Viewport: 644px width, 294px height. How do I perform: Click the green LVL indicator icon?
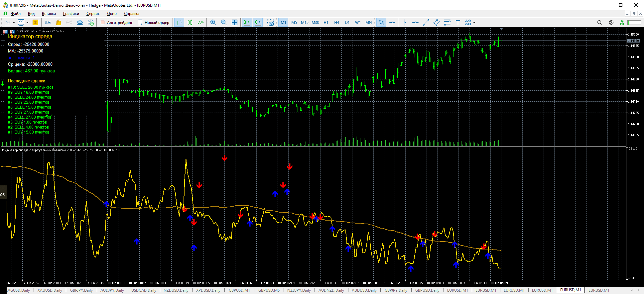(x=622, y=23)
